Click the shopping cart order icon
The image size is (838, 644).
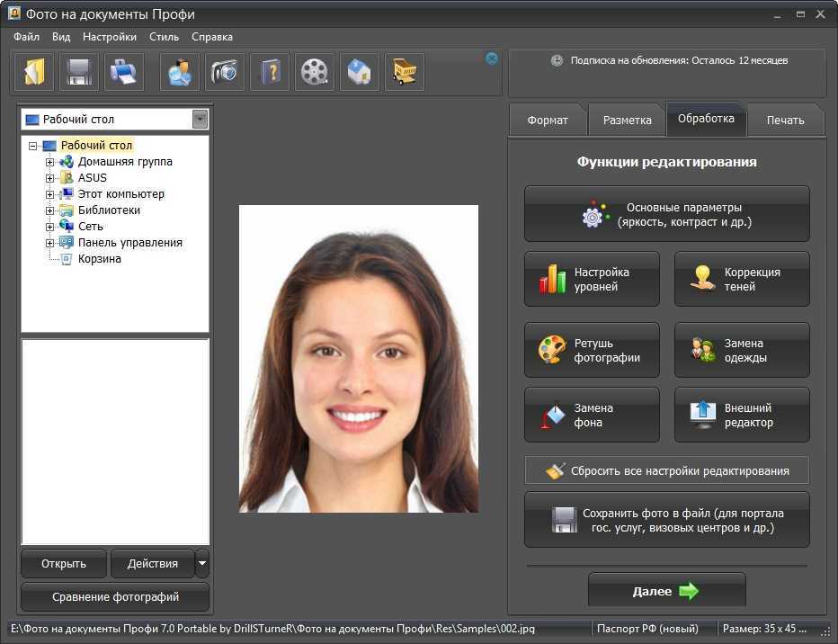405,72
